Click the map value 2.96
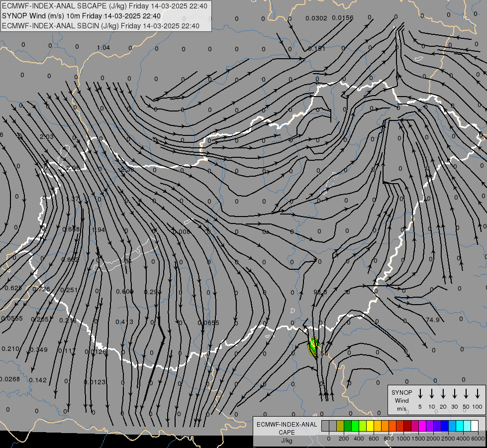Image resolution: width=487 pixels, height=448 pixels. [x=73, y=168]
